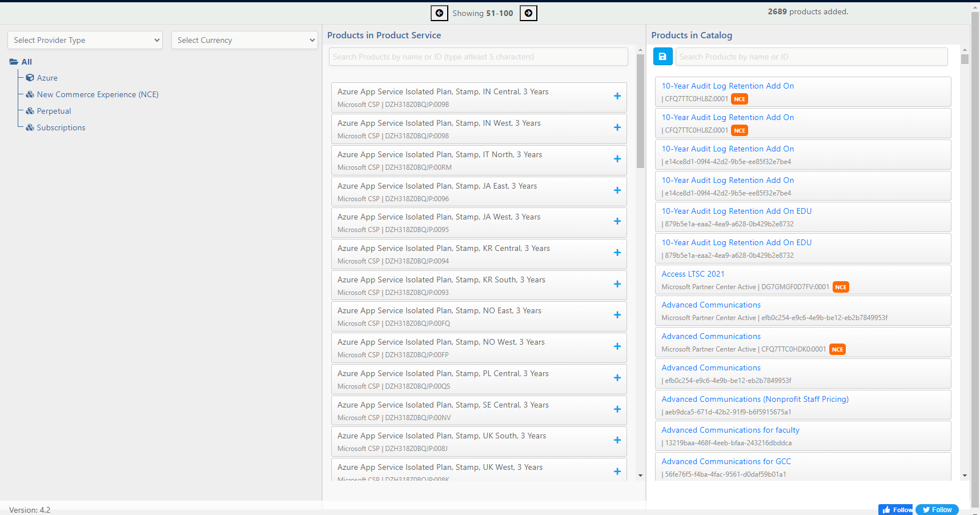Add JA East 3 Years plan with plus

(x=617, y=190)
